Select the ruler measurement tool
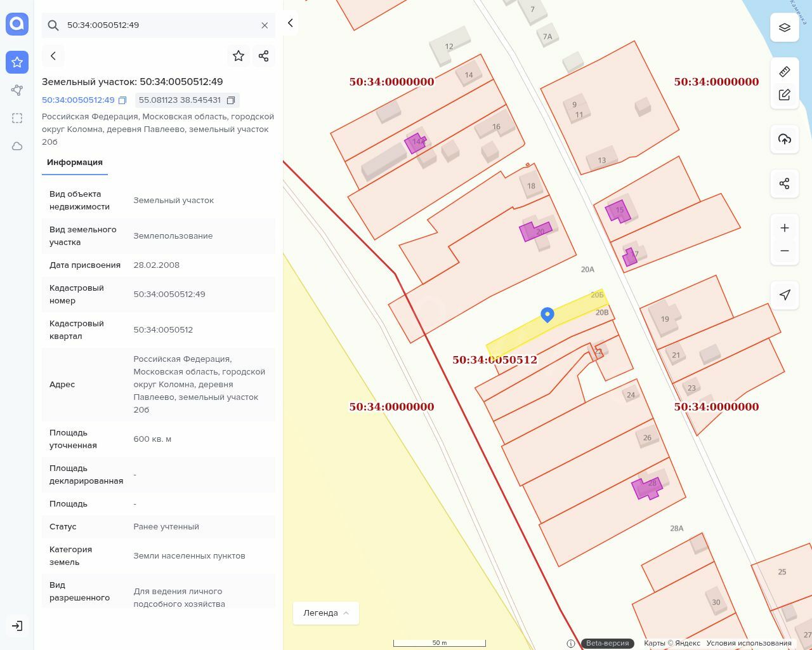The image size is (812, 650). click(x=785, y=71)
